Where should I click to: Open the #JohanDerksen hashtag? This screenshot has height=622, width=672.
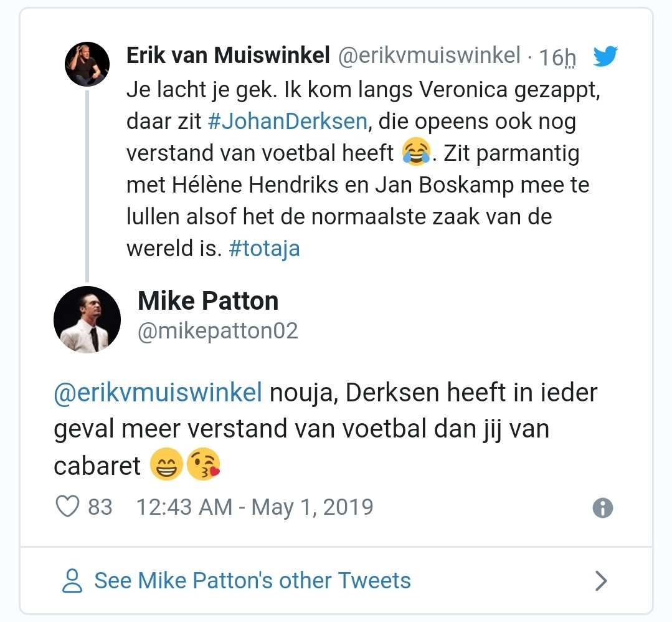(287, 120)
